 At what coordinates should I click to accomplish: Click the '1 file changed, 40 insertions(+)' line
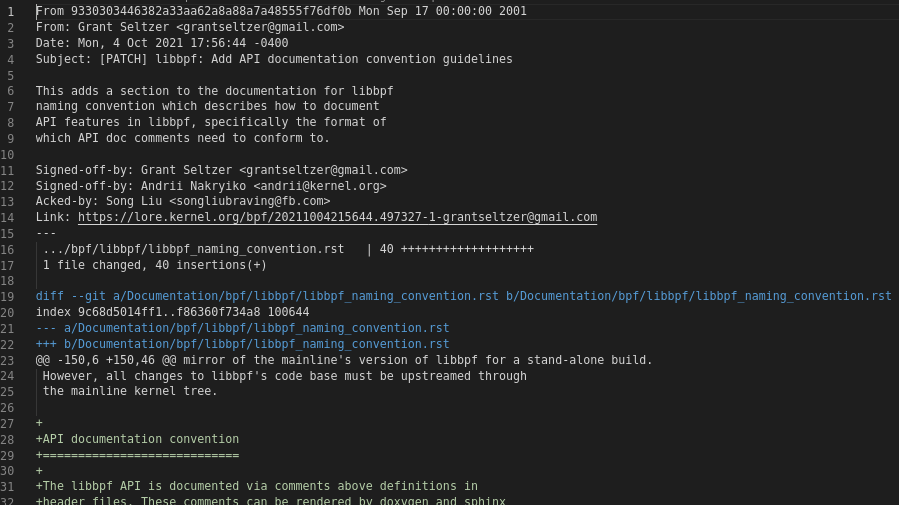point(155,265)
